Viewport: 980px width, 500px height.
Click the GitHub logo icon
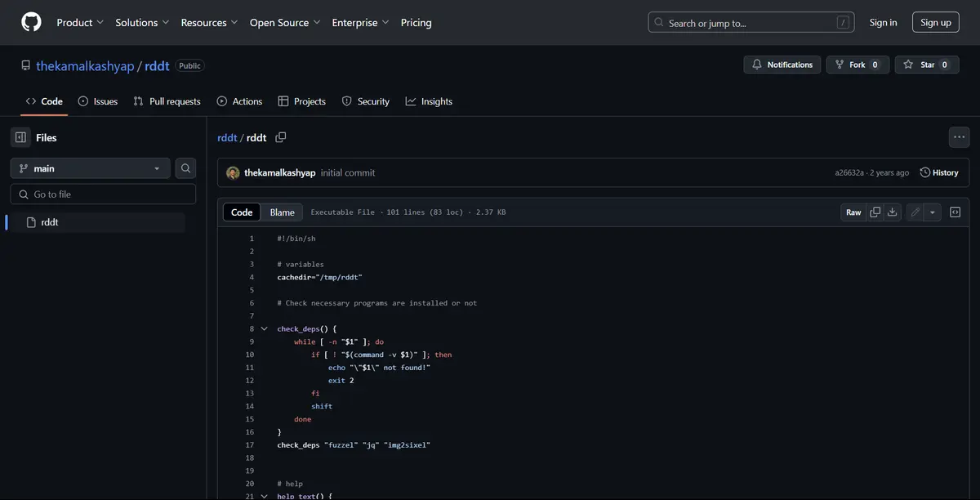[x=31, y=22]
